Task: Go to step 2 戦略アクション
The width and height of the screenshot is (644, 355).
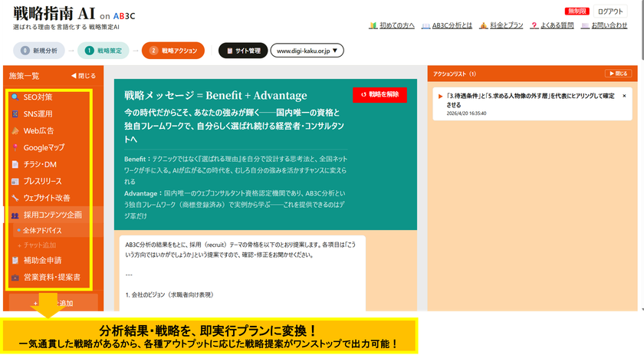Action: coord(173,51)
